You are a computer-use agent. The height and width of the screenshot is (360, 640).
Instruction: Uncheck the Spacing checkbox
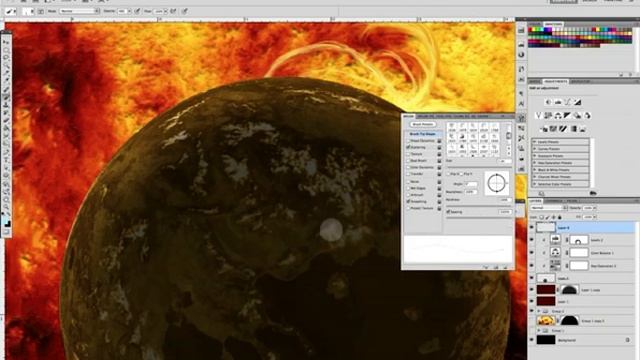click(448, 212)
